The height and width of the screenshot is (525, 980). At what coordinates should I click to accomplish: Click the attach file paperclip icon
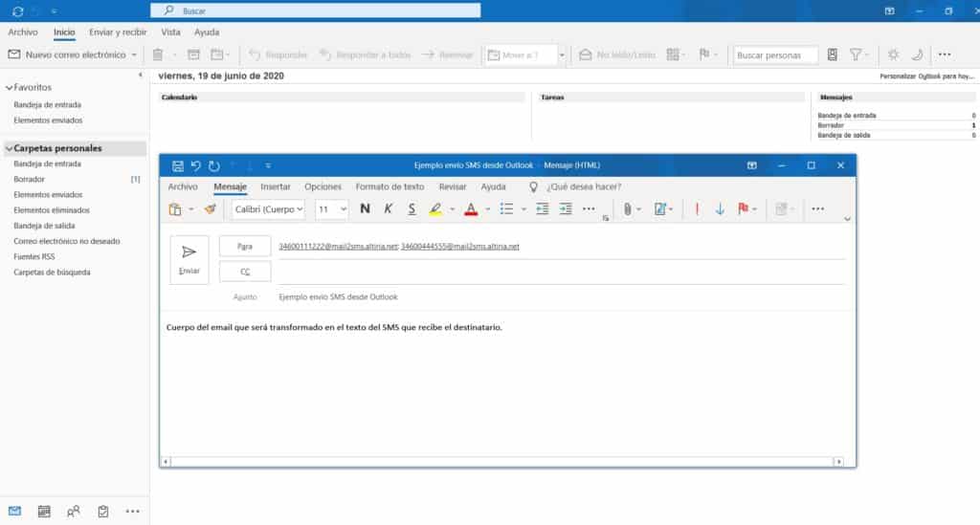coord(628,209)
